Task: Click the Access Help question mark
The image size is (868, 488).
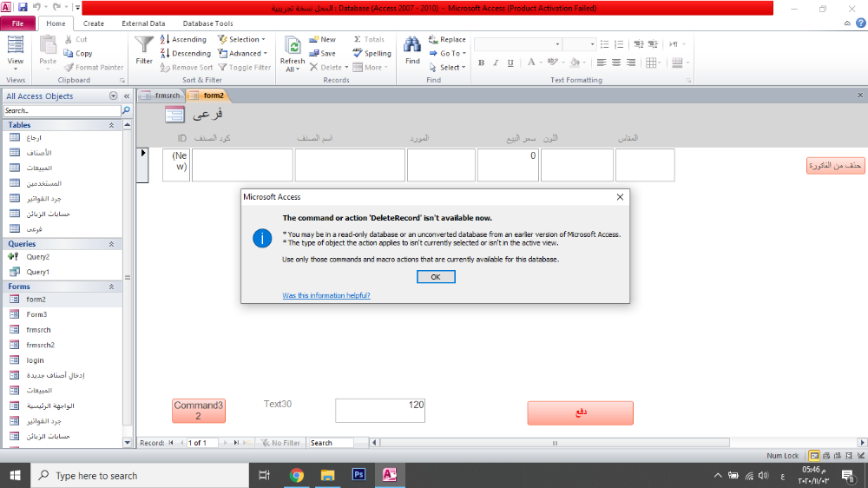Action: tap(861, 23)
